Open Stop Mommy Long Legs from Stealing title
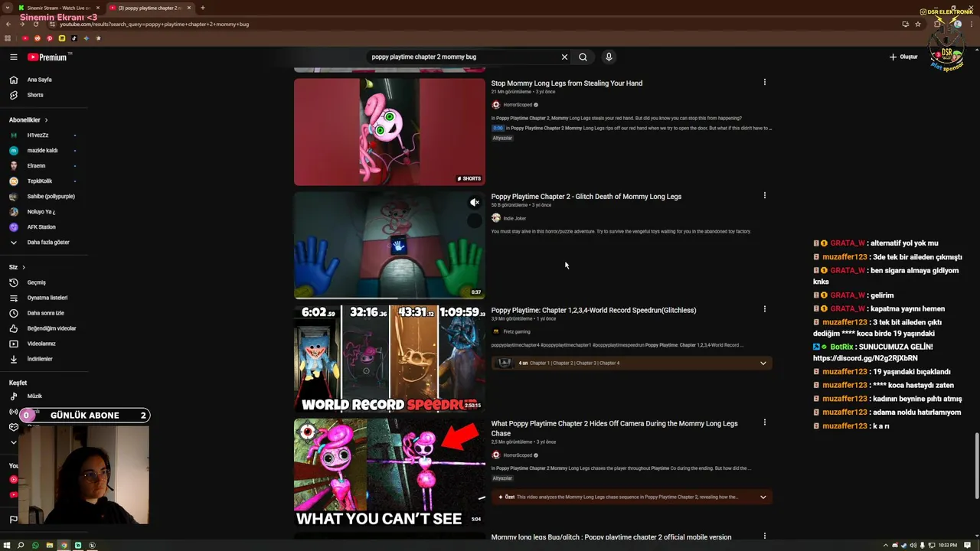Viewport: 980px width, 551px height. (567, 83)
